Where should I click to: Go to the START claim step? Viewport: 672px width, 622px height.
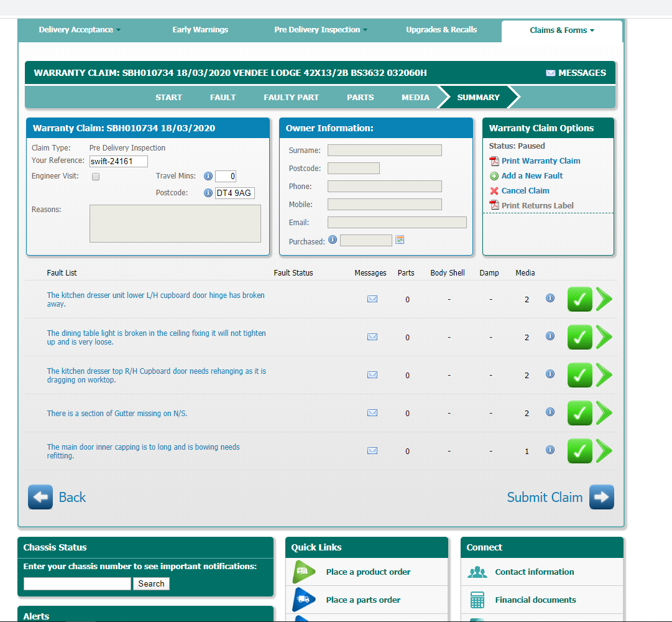[168, 97]
